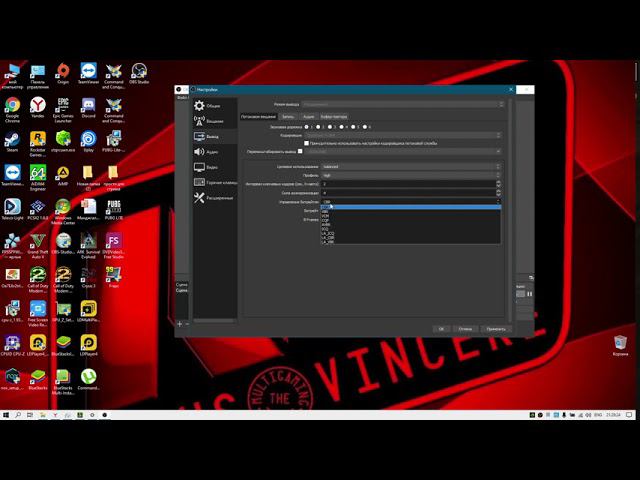Launch Uplay desktop shortcut

coord(88,142)
